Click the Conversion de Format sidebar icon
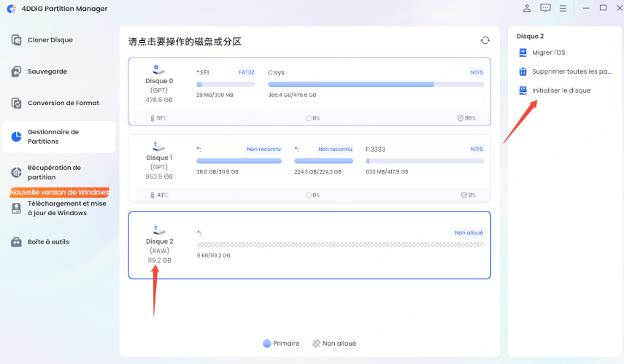The width and height of the screenshot is (624, 364). pos(17,103)
